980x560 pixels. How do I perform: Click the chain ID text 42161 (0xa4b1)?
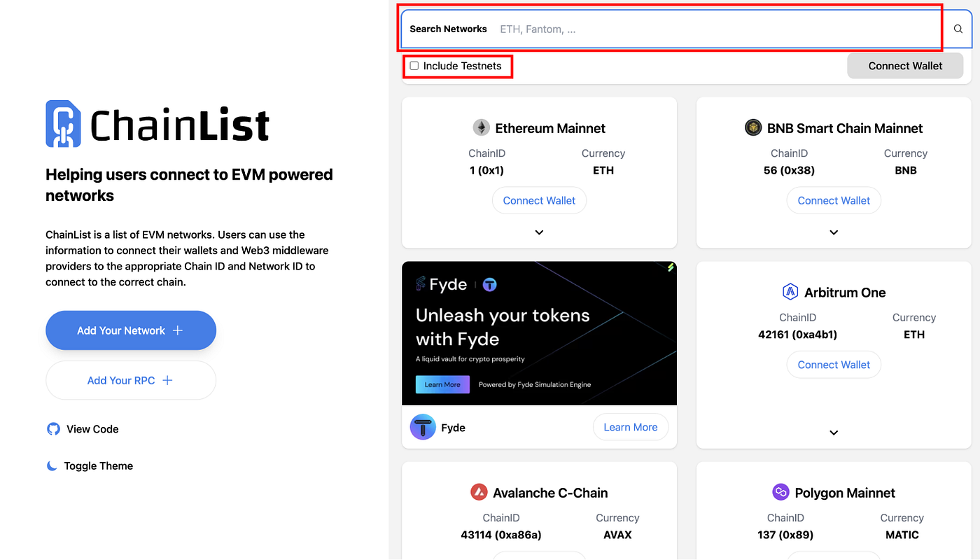[x=797, y=335]
